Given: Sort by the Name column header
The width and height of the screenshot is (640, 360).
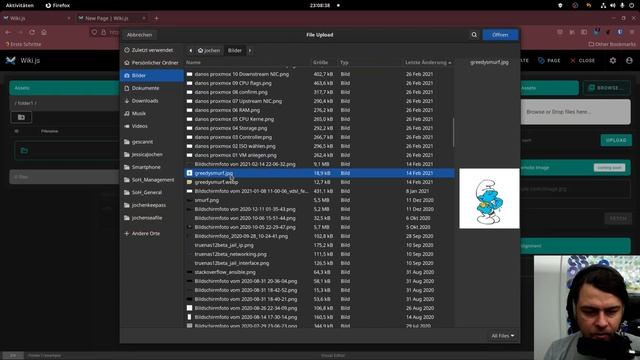Looking at the screenshot, I should 193,62.
